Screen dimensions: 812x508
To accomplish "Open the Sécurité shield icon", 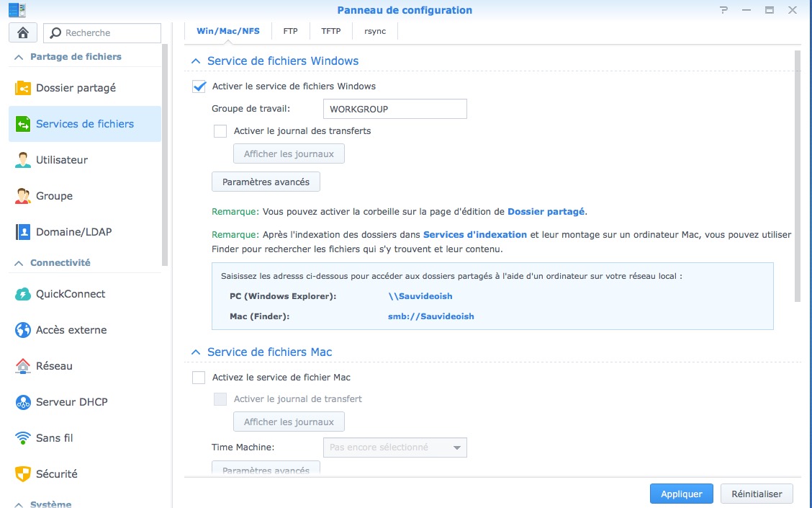I will click(x=23, y=474).
